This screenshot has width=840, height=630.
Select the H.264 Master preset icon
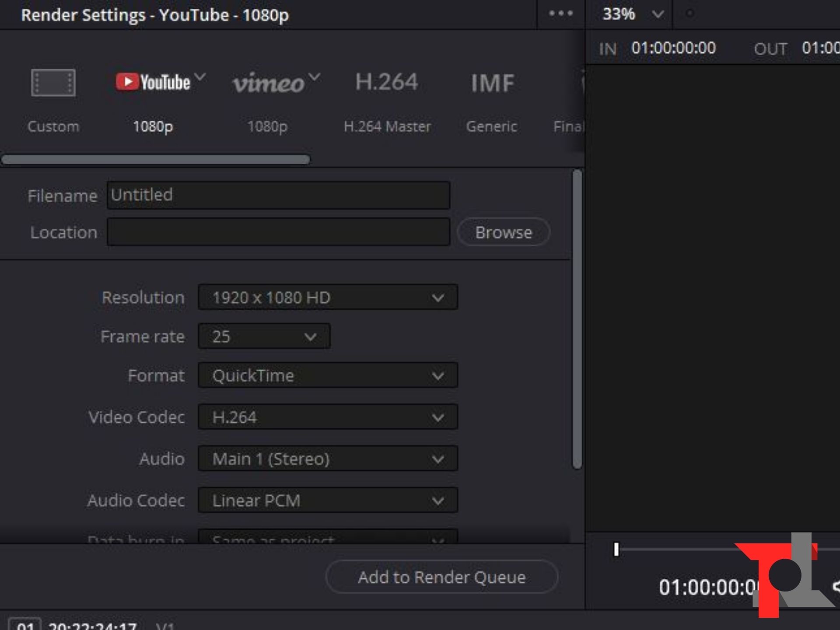[x=386, y=82]
